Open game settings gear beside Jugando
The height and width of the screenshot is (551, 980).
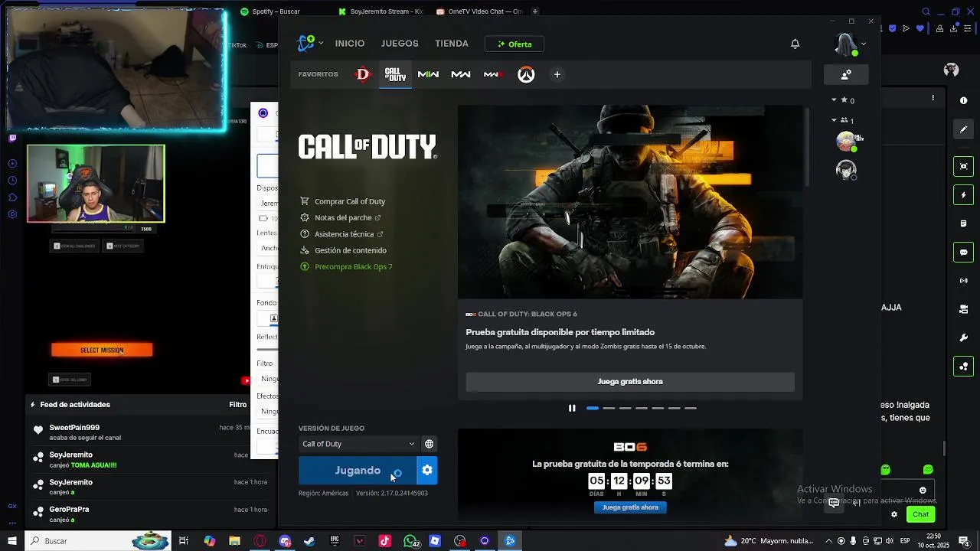427,470
